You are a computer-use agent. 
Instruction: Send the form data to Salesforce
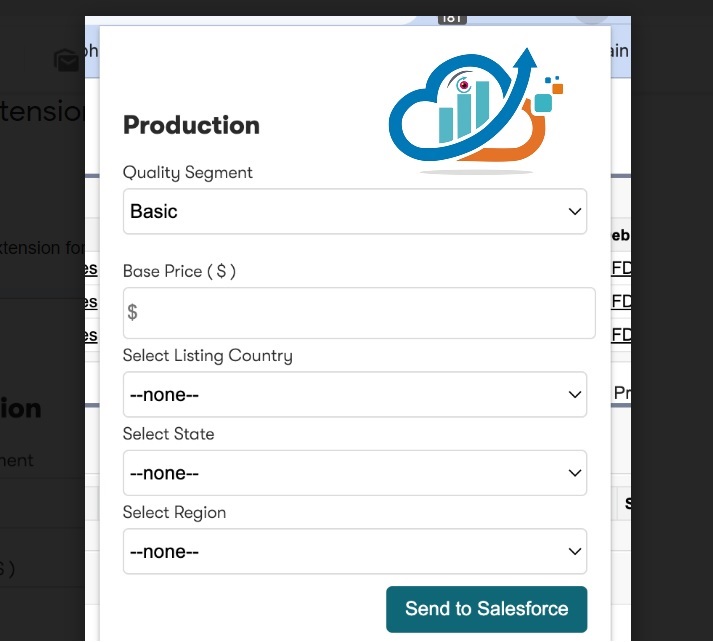click(x=487, y=609)
